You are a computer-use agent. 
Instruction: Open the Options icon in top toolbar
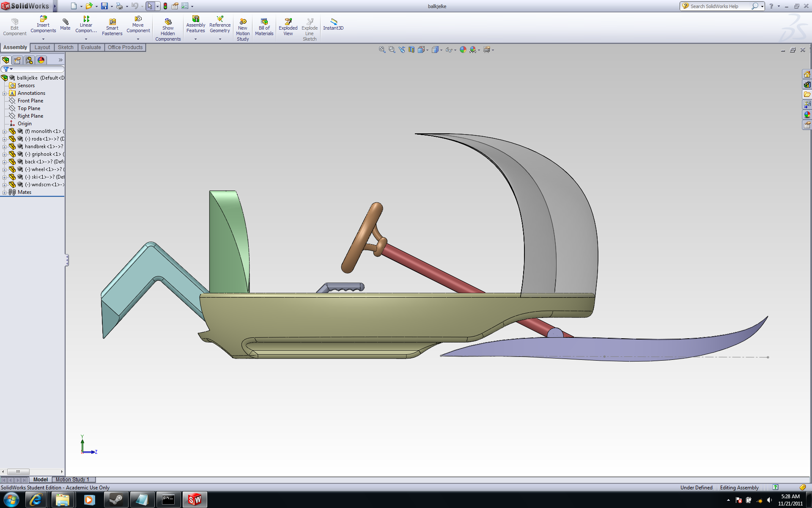(x=185, y=6)
